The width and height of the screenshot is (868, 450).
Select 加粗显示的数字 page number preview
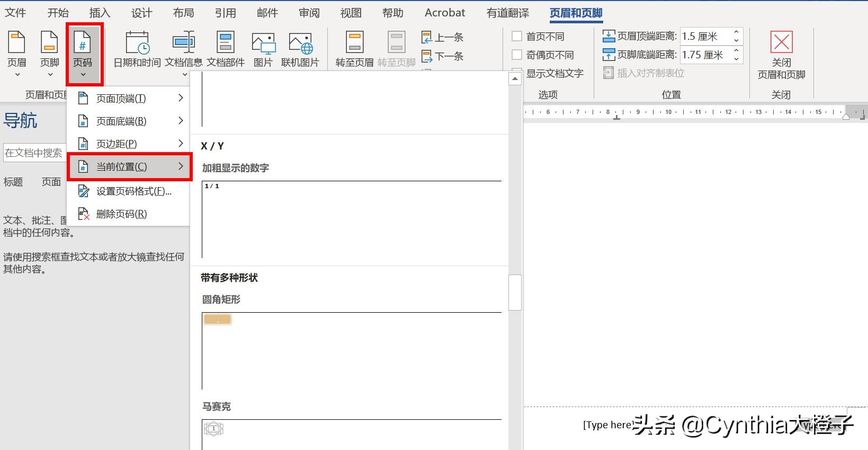[352, 219]
